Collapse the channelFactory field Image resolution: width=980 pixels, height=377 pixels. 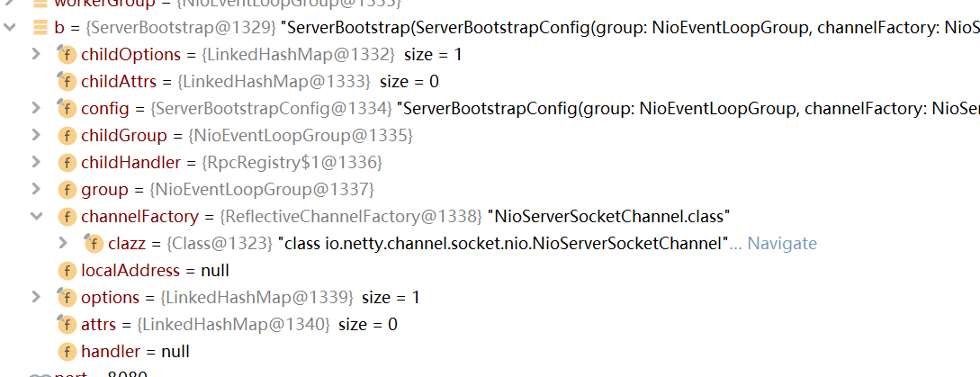(x=37, y=216)
